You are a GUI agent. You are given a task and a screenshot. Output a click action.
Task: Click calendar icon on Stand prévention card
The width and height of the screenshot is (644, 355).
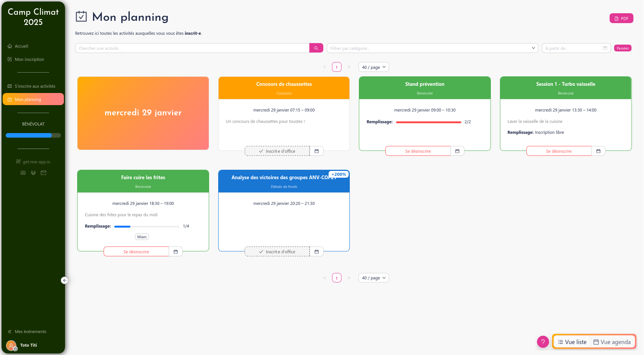[457, 151]
